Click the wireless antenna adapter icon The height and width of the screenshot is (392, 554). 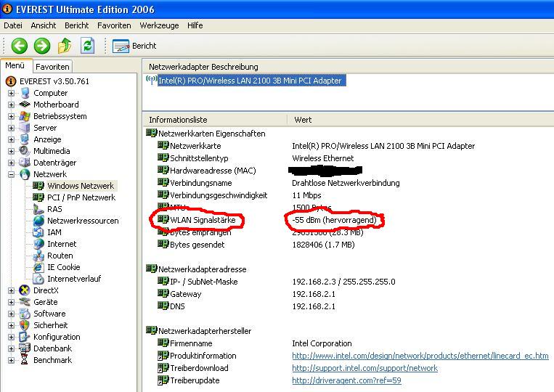pyautogui.click(x=152, y=80)
